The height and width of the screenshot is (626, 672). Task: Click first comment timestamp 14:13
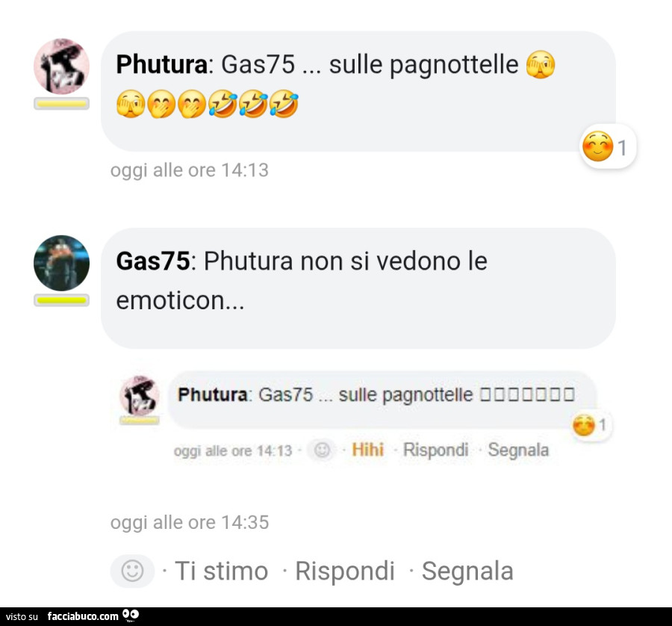[x=190, y=170]
